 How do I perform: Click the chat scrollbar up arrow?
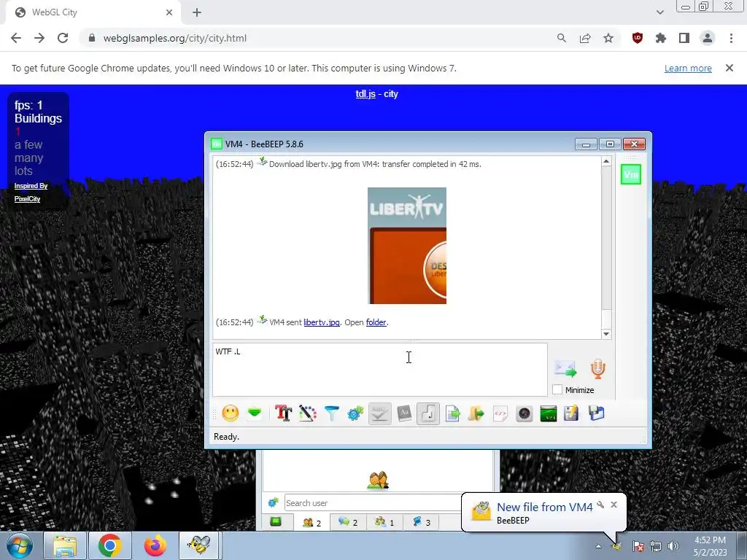[x=606, y=161]
